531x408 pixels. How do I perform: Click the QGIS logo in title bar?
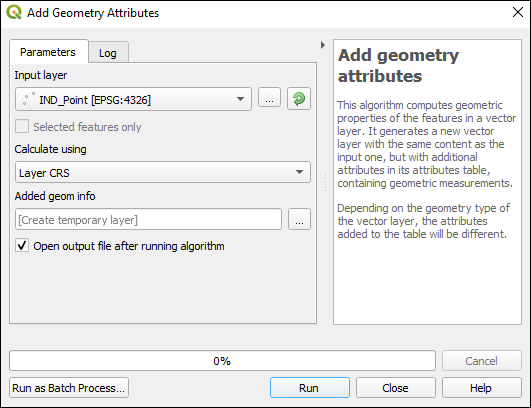coord(14,13)
